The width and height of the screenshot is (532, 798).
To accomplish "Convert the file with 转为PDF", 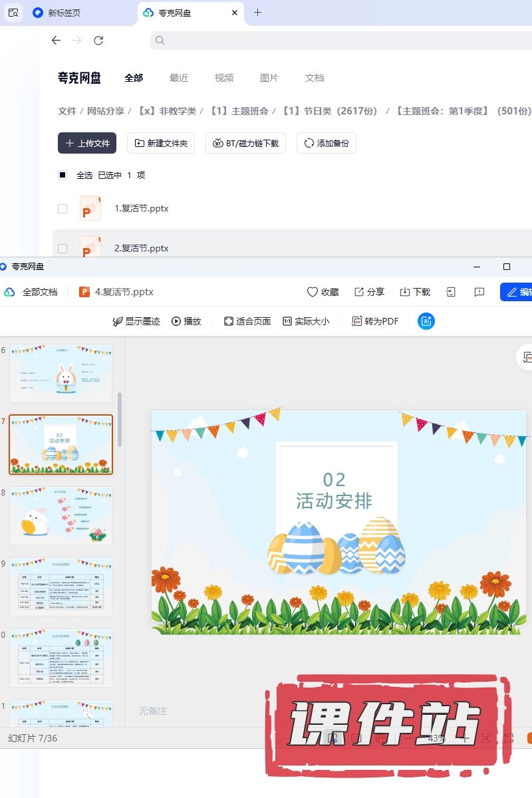I will (375, 321).
